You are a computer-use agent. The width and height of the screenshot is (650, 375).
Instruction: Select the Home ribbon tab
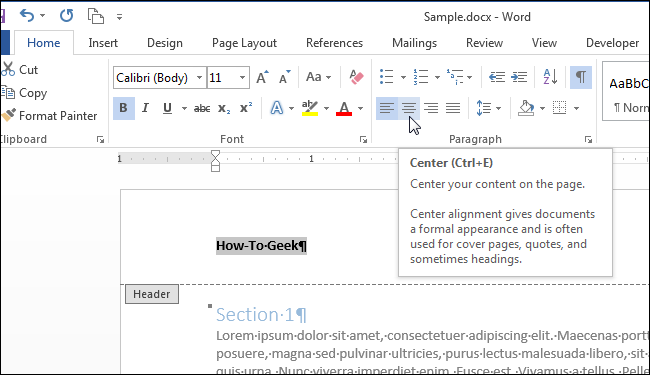(44, 43)
